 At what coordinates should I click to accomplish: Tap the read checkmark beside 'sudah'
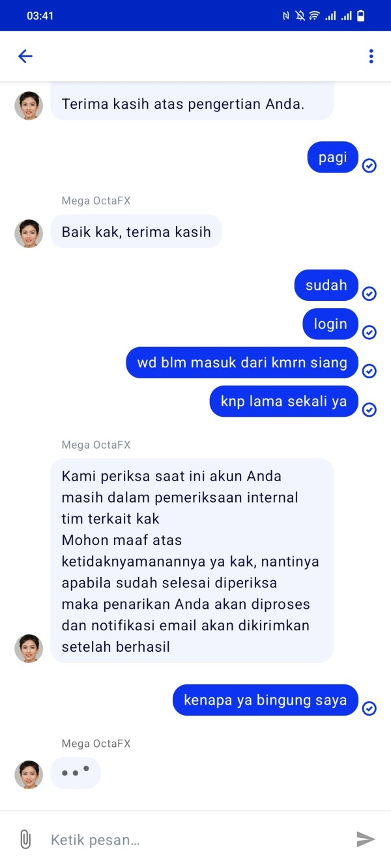click(369, 294)
